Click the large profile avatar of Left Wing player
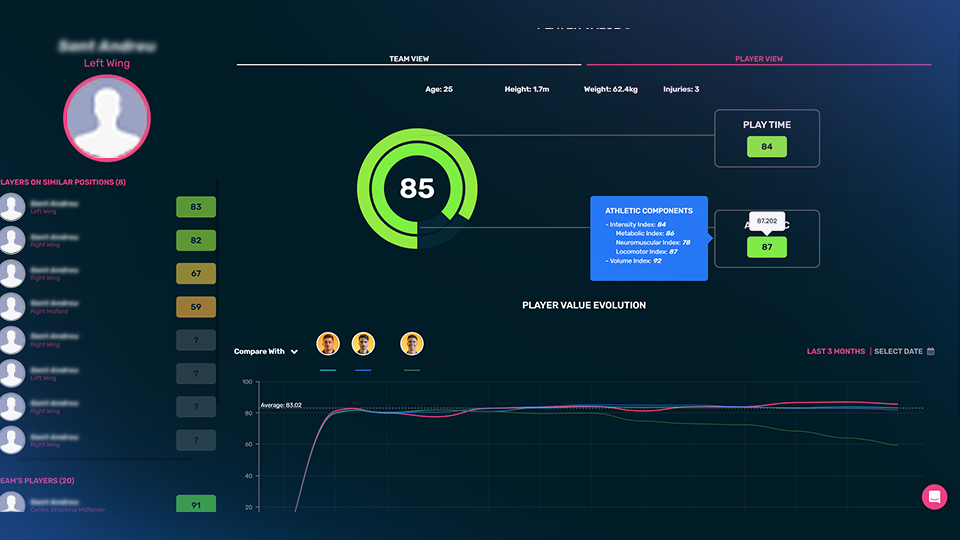The image size is (960, 540). pos(106,119)
